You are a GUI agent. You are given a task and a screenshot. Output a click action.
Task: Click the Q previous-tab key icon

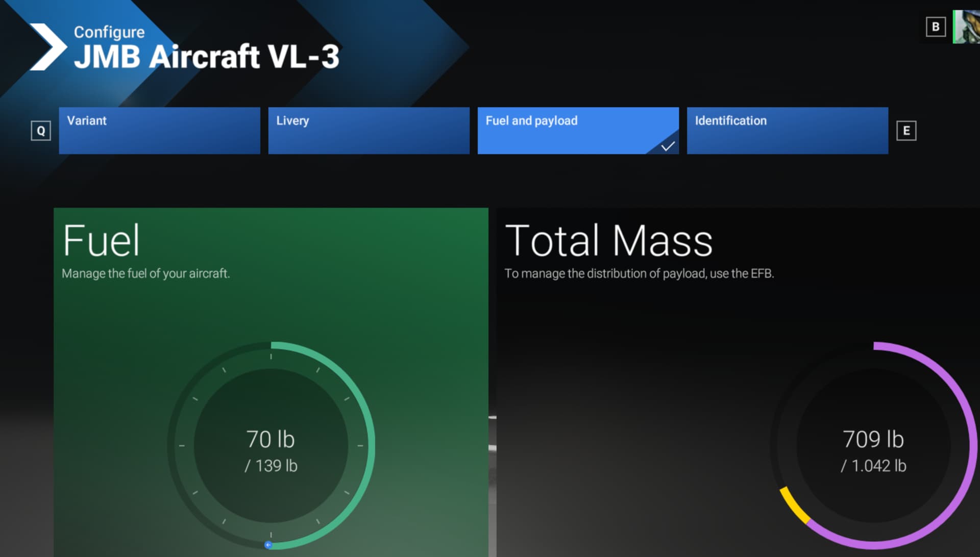point(41,131)
